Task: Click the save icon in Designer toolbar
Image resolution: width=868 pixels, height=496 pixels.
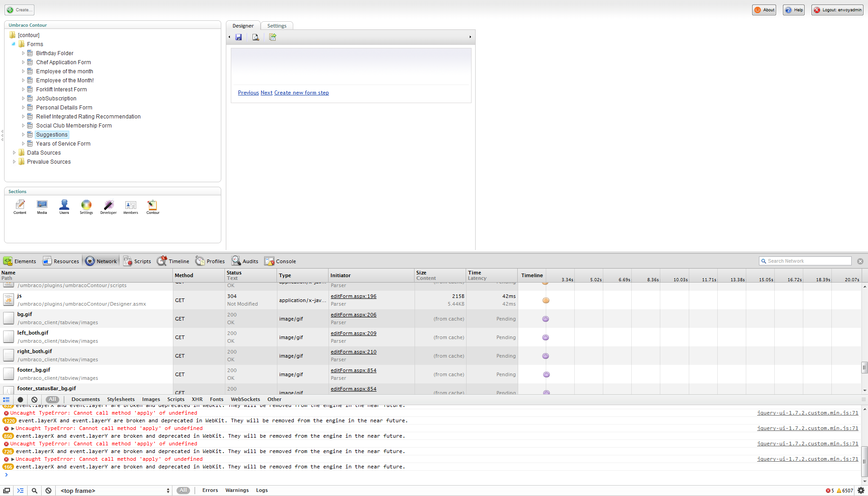Action: (x=238, y=37)
